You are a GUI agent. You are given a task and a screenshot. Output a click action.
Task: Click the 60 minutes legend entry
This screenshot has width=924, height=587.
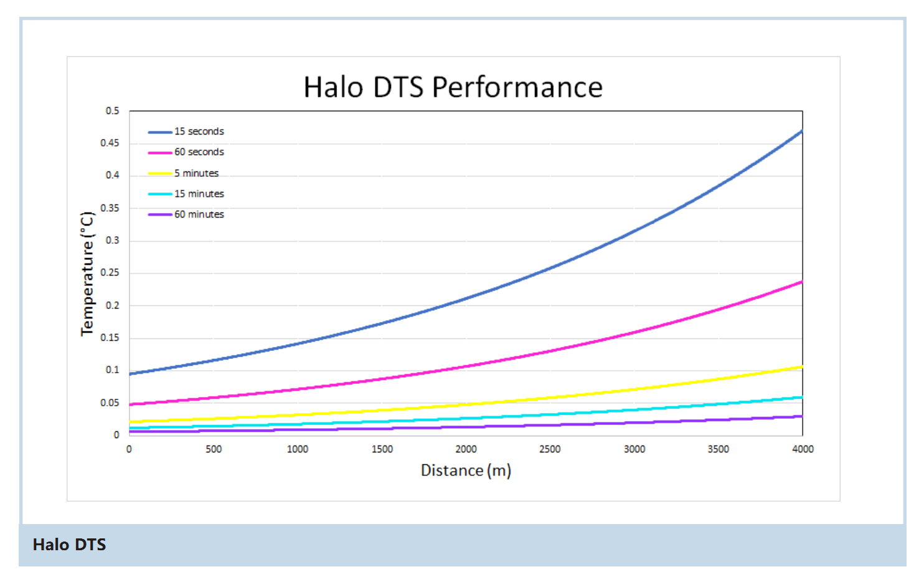[x=186, y=214]
